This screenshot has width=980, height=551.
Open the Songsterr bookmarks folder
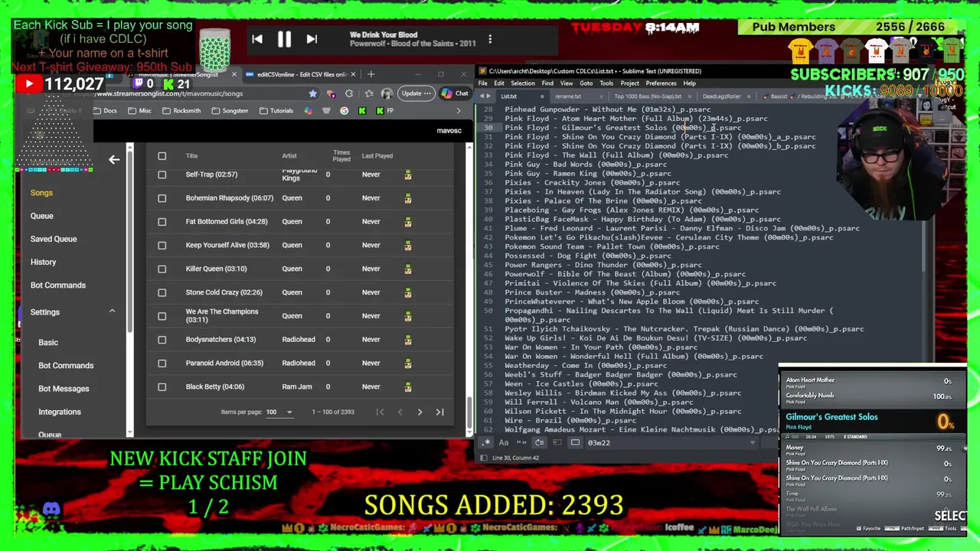click(x=229, y=111)
